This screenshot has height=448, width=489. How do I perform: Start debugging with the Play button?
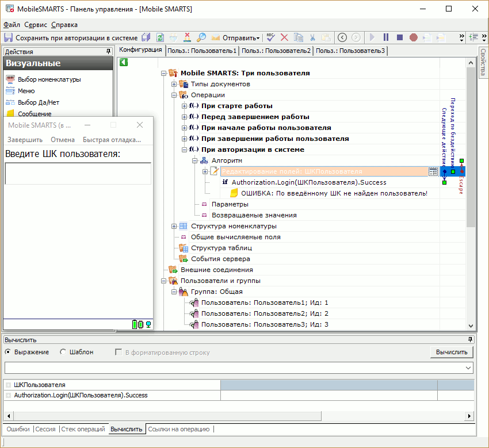pyautogui.click(x=372, y=38)
